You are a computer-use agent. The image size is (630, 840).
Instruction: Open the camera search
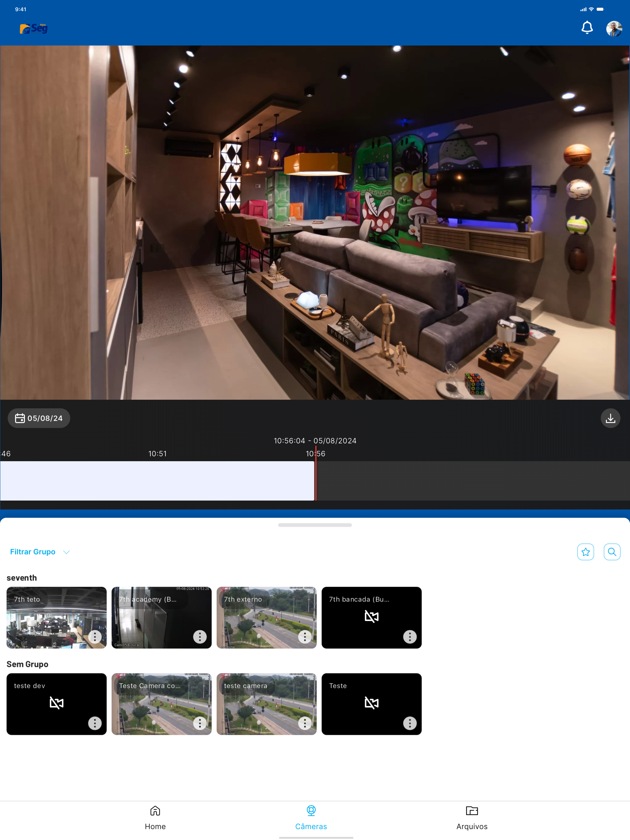coord(612,552)
